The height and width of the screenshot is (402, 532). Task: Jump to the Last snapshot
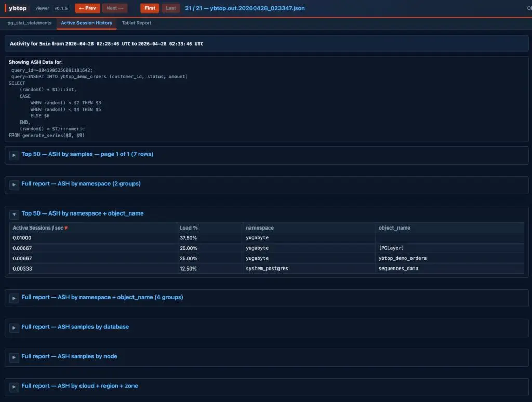tap(170, 8)
